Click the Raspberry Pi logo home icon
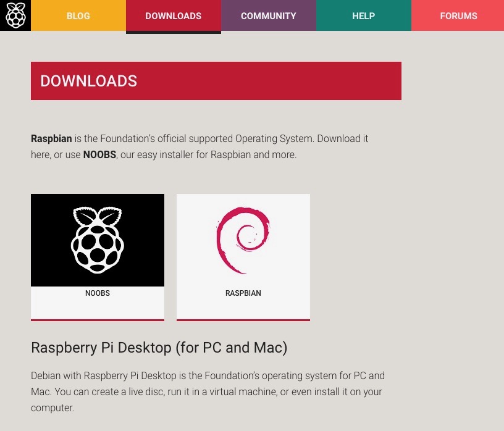This screenshot has height=431, width=504. coord(15,15)
